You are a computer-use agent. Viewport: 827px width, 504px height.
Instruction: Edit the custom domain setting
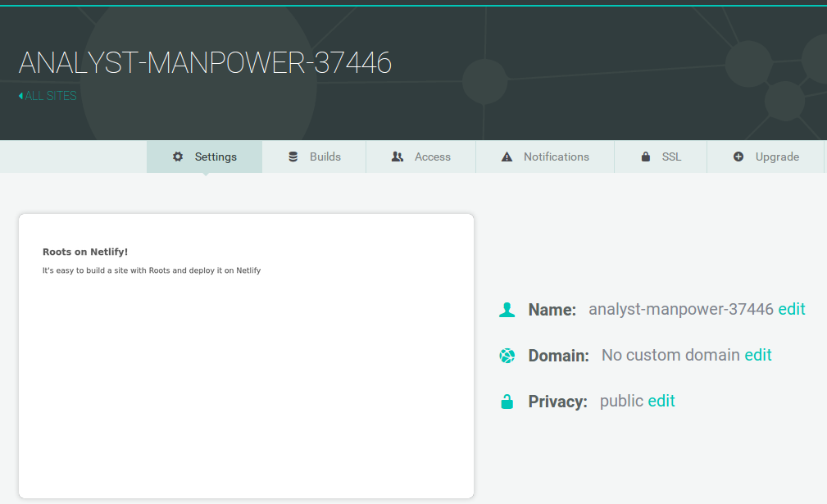tap(758, 355)
